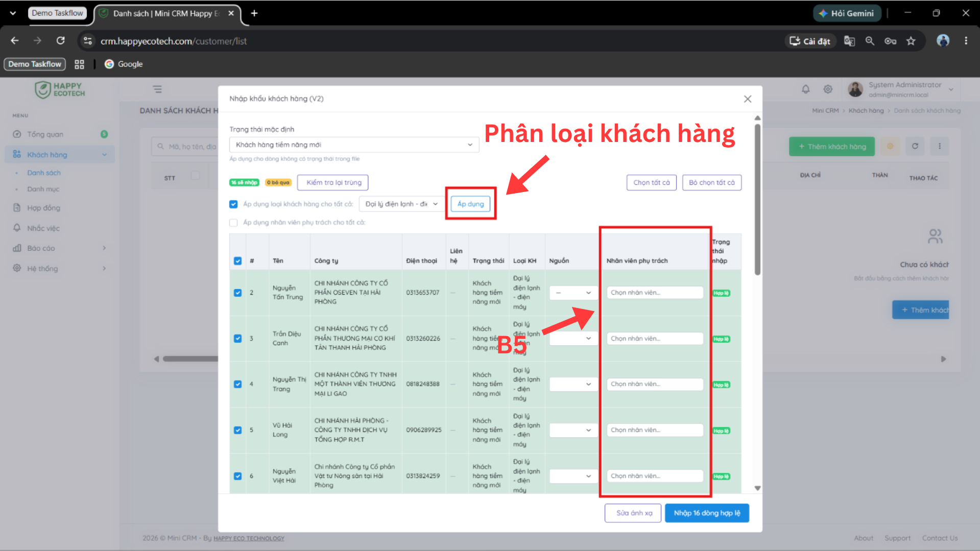Open the Chrome profile avatar

[x=943, y=41]
